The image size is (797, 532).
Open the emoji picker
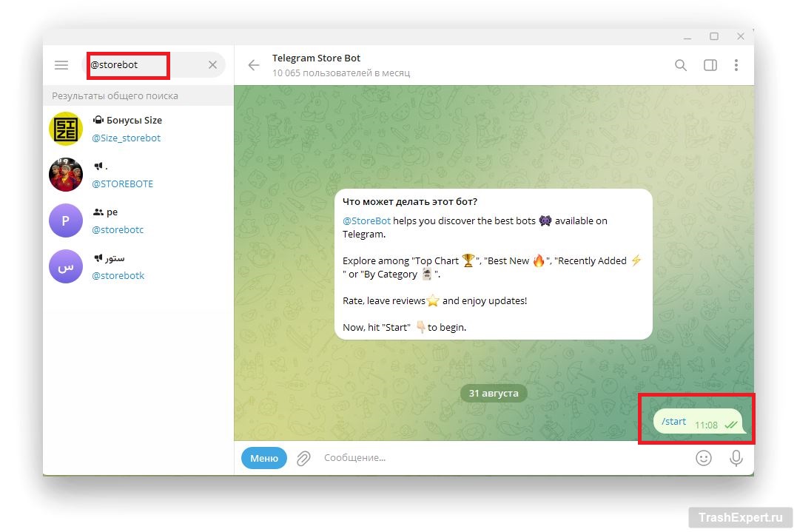pos(703,458)
